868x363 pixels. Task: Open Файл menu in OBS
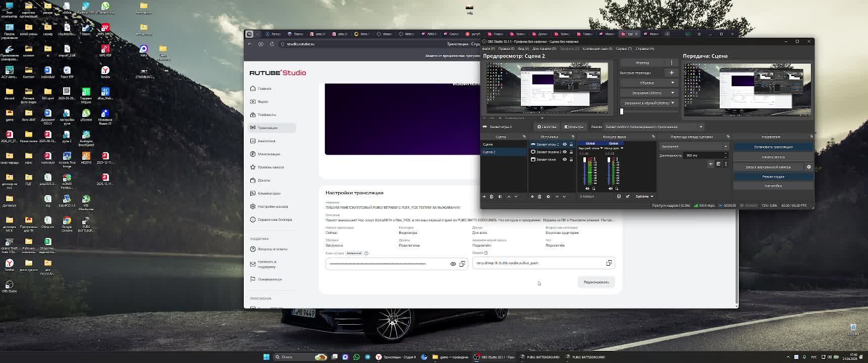pos(488,49)
